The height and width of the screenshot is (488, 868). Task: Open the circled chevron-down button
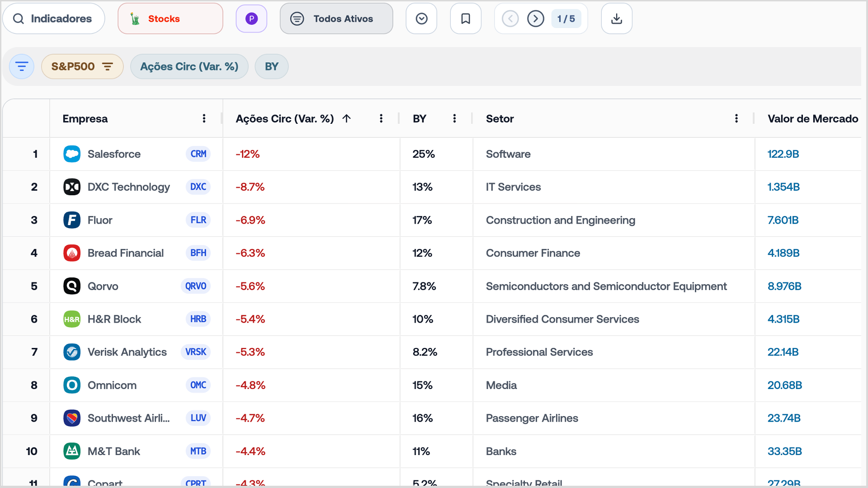point(421,19)
